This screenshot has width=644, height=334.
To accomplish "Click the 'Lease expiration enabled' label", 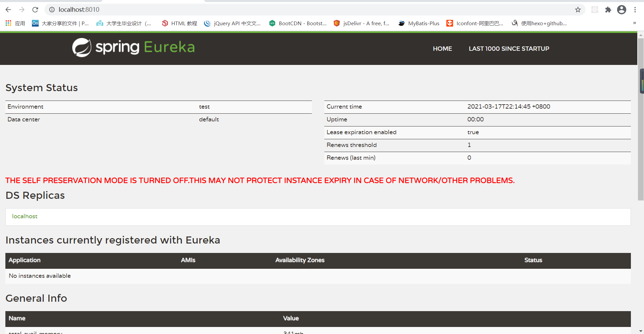I will click(x=361, y=132).
